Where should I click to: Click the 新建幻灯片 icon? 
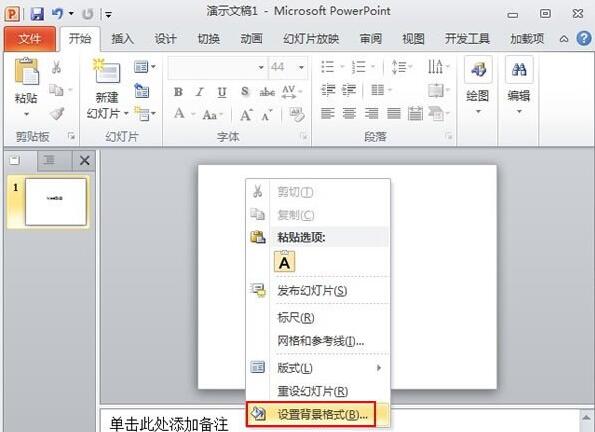pyautogui.click(x=107, y=71)
